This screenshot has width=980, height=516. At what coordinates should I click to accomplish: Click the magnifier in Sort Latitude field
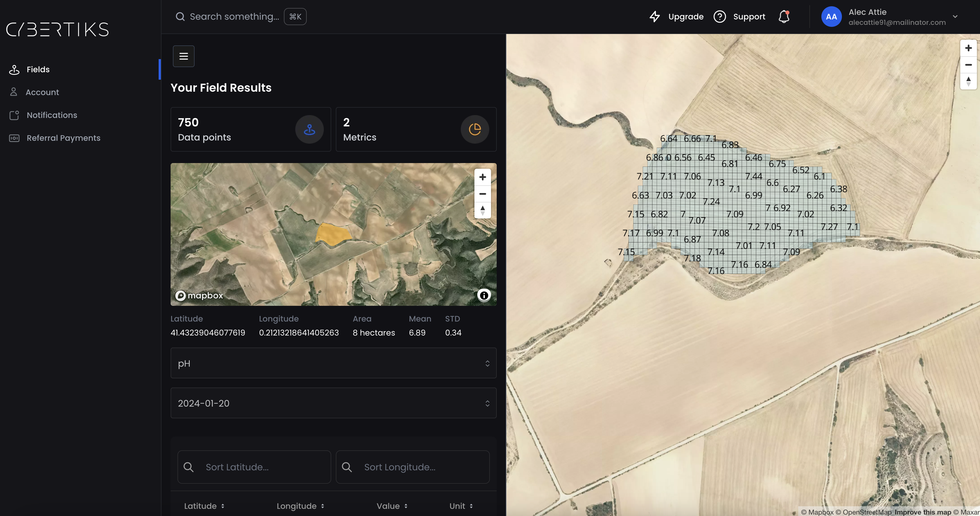(188, 467)
